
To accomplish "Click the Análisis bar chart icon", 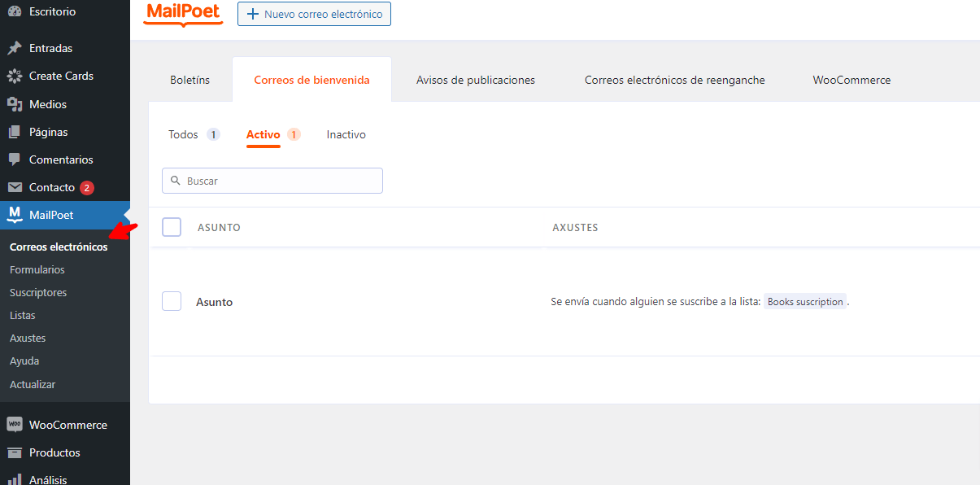I will click(x=15, y=479).
